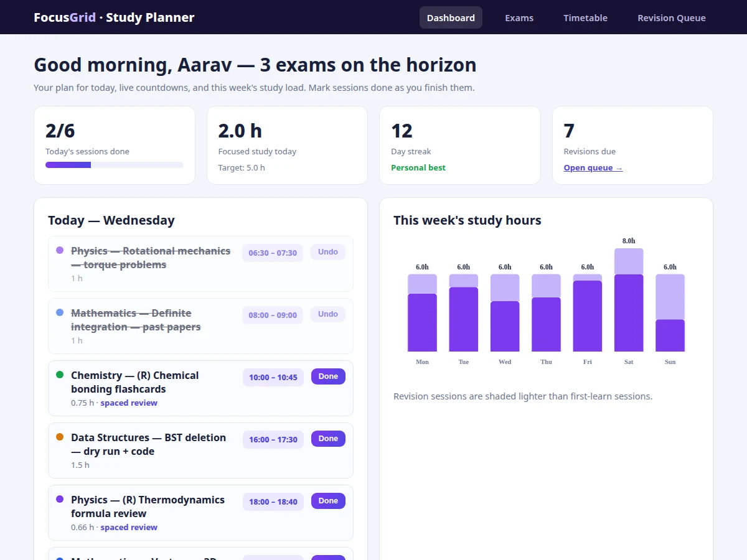Click the Sunday bar in the weekly chart

[670, 313]
